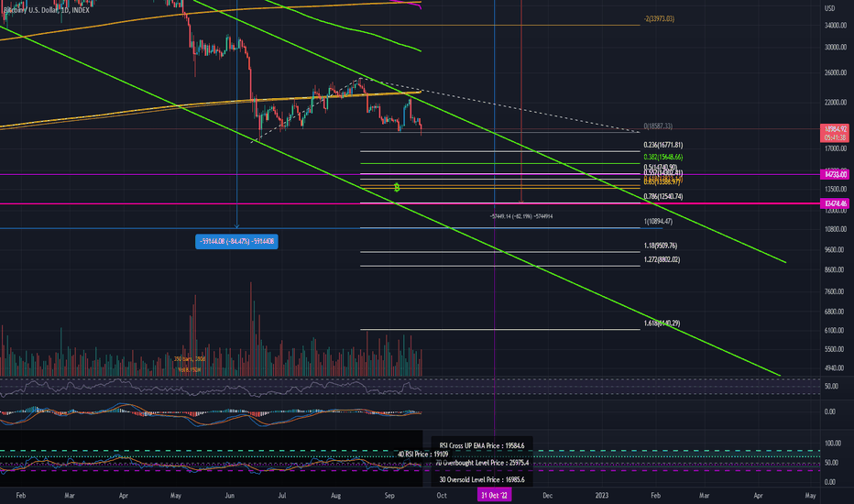Click 6100.00 on the price axis
Viewport: 854px width, 504px height.
click(x=836, y=331)
